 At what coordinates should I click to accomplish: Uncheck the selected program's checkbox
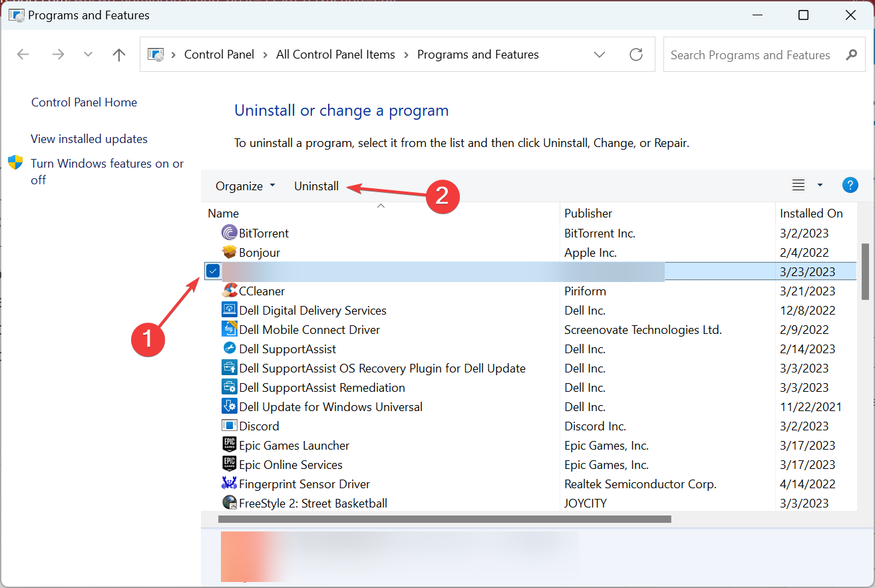(212, 271)
